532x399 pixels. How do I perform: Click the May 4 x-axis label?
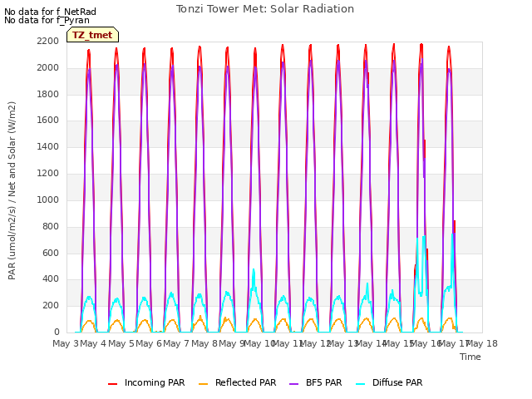click(x=93, y=343)
